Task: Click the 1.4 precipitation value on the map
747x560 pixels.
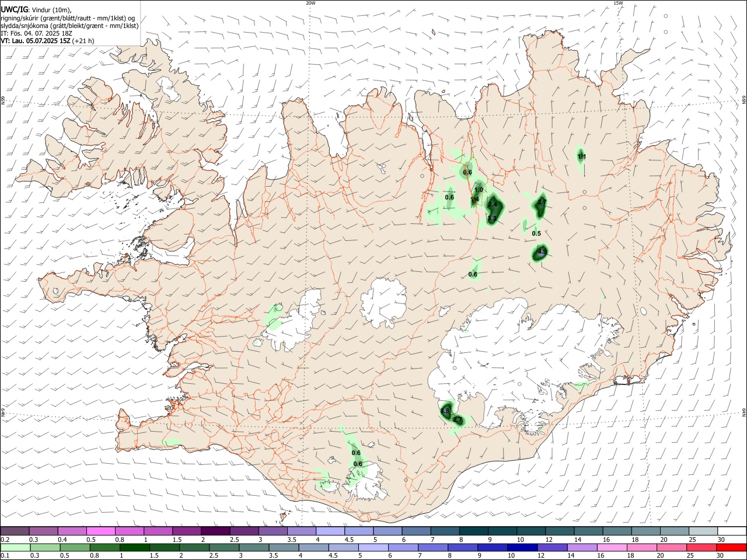Action: pyautogui.click(x=474, y=199)
